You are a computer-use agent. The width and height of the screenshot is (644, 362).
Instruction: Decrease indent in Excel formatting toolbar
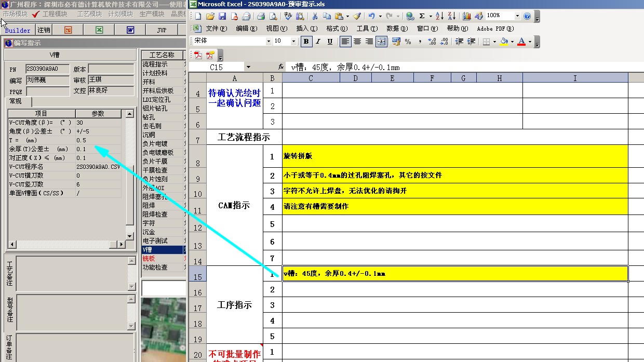[x=459, y=41]
